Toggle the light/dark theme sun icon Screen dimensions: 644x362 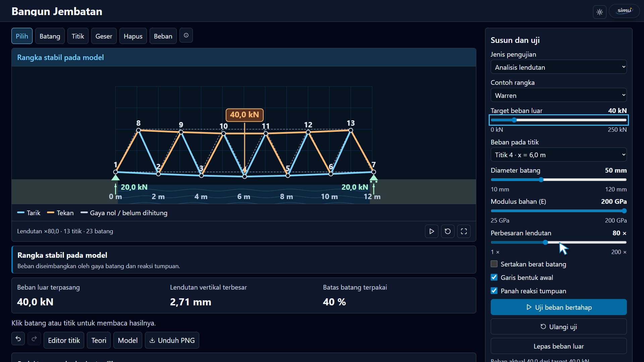click(600, 12)
